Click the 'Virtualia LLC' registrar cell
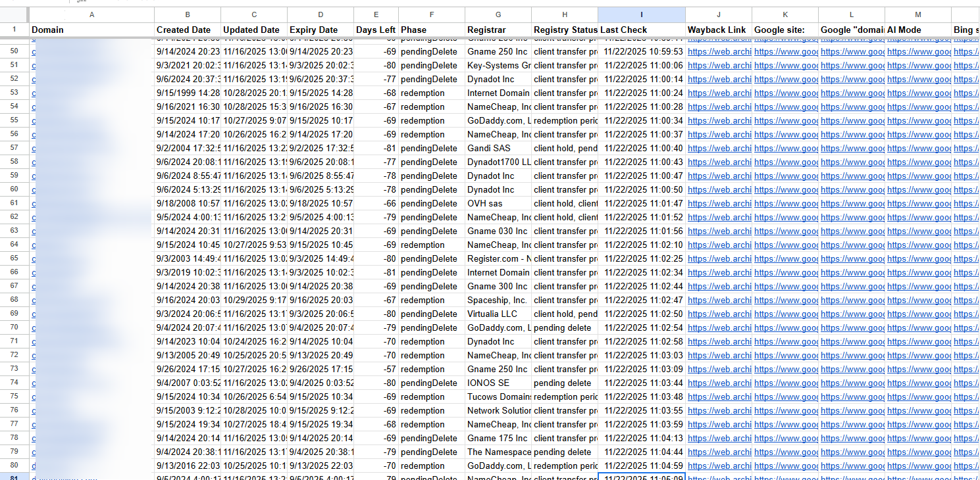Screen dimensions: 980x480 [498, 314]
